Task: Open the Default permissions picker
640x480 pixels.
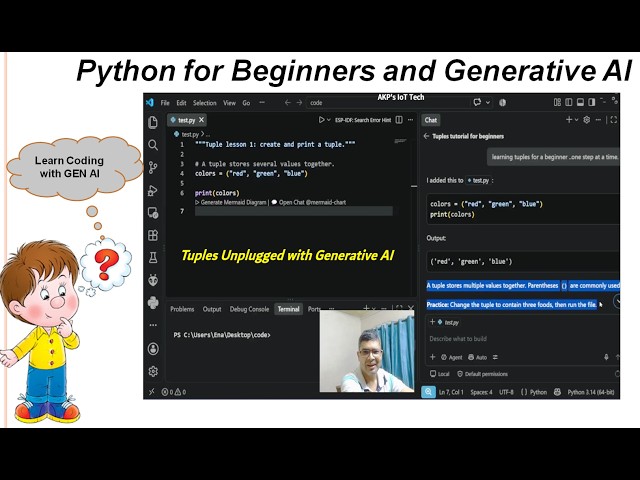Action: pos(482,374)
